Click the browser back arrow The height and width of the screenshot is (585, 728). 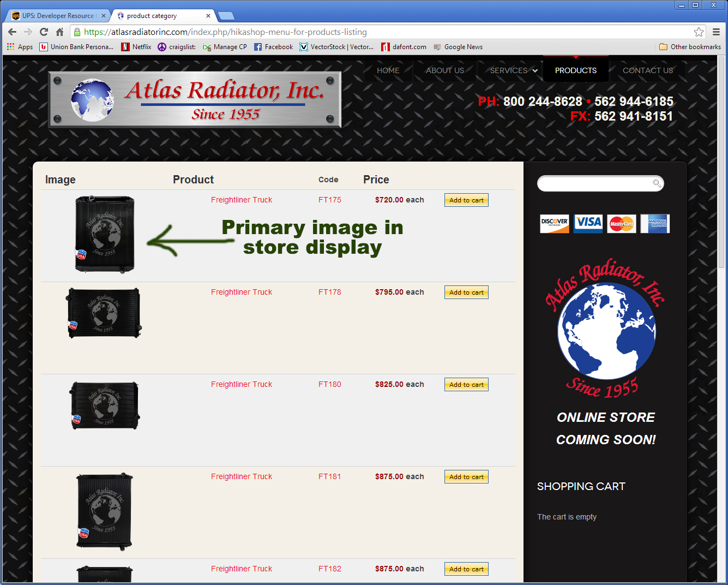[13, 32]
